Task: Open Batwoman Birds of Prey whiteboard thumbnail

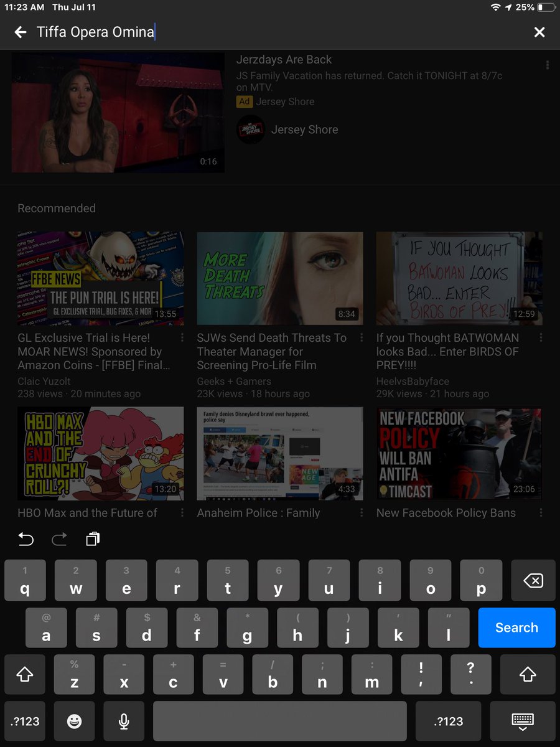Action: (x=459, y=278)
